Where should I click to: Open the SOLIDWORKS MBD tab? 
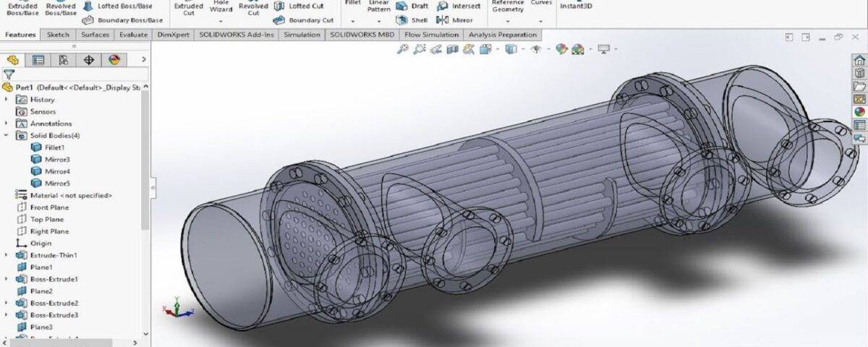(x=363, y=35)
